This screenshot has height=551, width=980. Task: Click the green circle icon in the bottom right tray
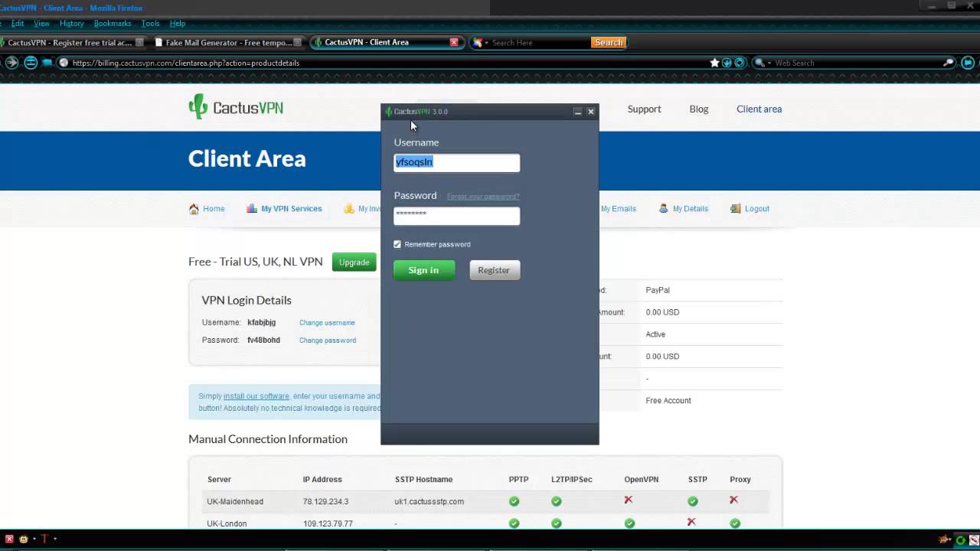click(x=960, y=540)
